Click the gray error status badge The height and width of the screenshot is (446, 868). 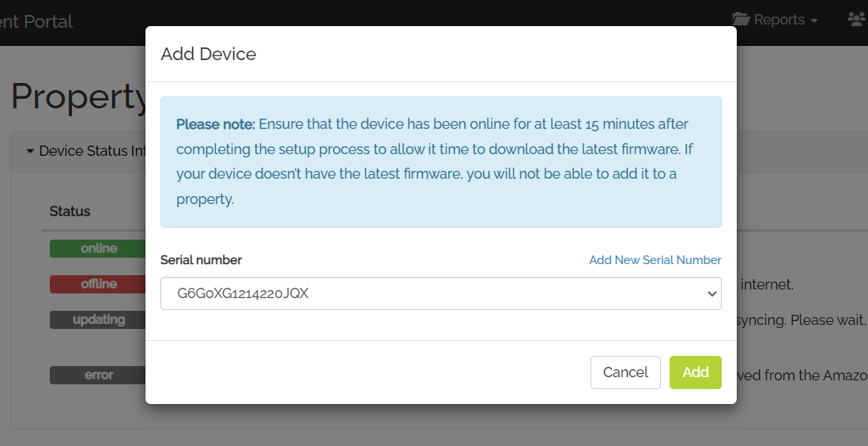[97, 375]
